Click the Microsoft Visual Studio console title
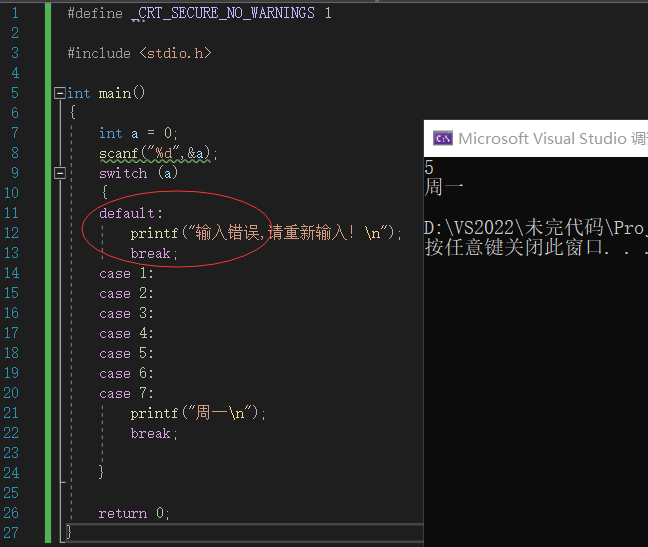This screenshot has width=648, height=547. point(553,138)
